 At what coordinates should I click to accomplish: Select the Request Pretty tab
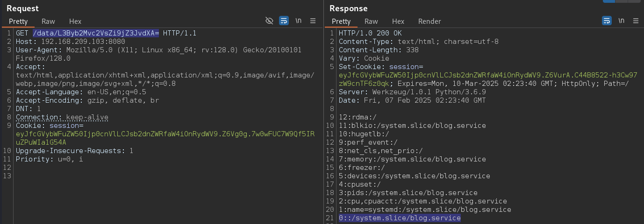pos(18,21)
